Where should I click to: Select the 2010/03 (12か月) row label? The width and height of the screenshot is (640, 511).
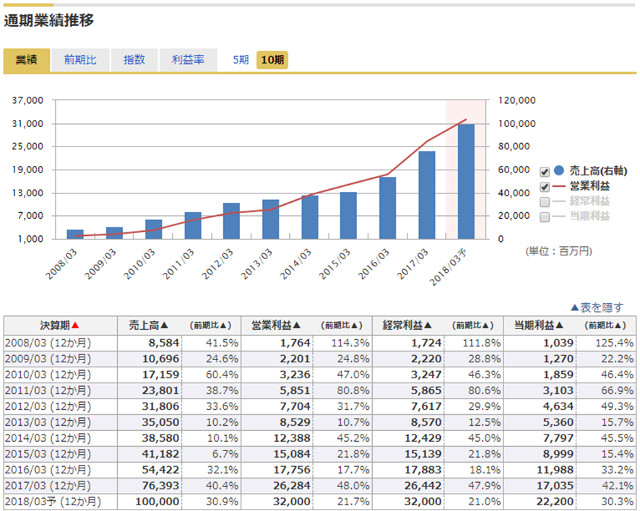pos(48,375)
